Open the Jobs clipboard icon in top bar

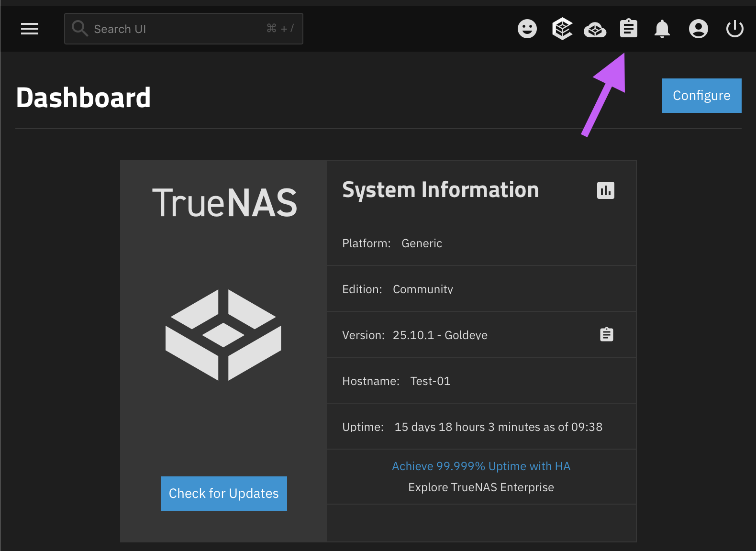tap(629, 28)
